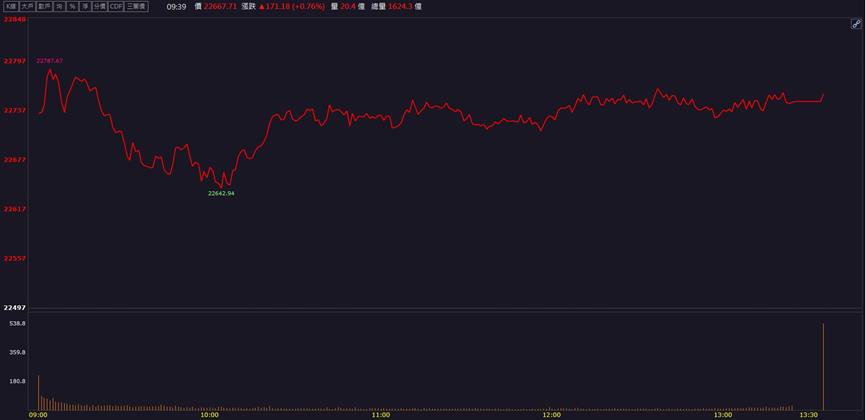Toggle the % percentage scale button
Viewport: 865px width, 420px height.
click(x=72, y=7)
